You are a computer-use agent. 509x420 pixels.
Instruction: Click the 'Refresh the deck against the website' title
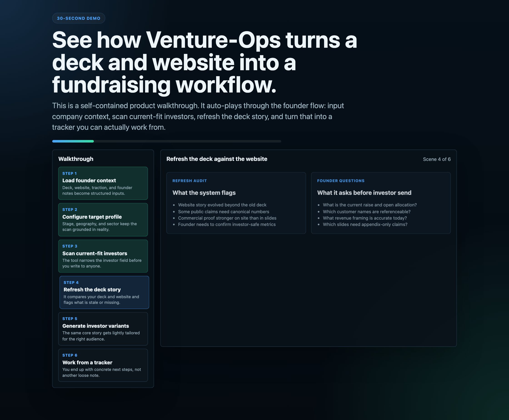click(217, 159)
